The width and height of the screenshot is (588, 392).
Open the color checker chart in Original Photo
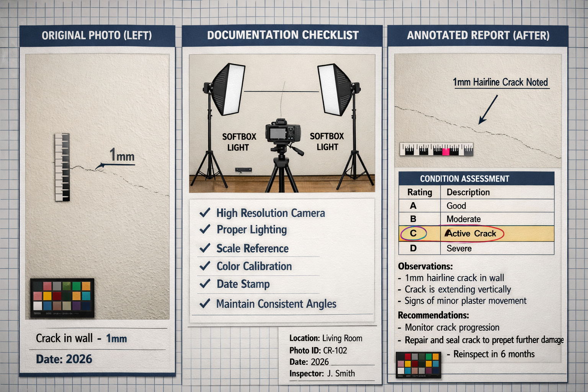click(62, 297)
